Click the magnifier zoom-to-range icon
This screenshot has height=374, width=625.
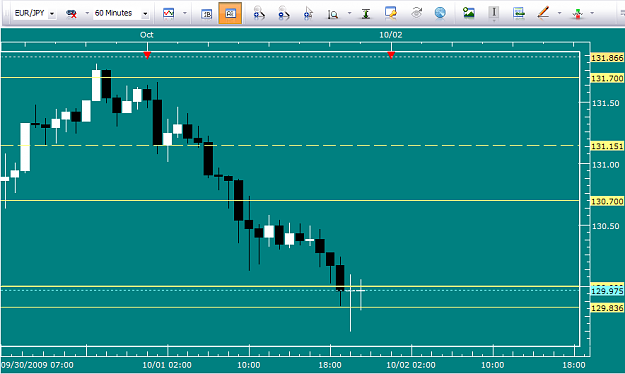(332, 14)
